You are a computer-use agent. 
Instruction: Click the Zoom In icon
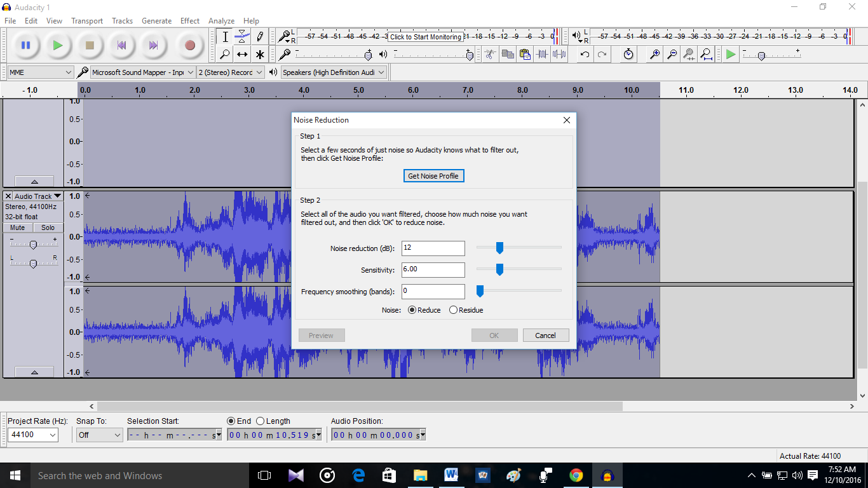654,54
